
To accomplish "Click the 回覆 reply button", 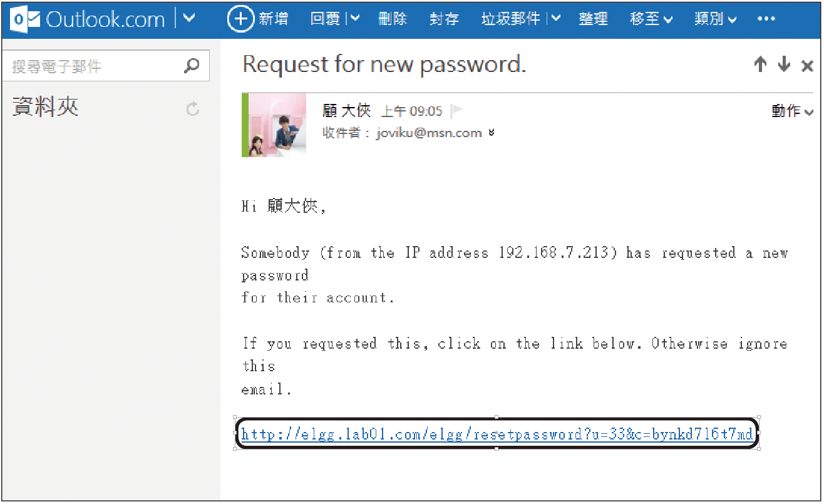I will [x=326, y=19].
